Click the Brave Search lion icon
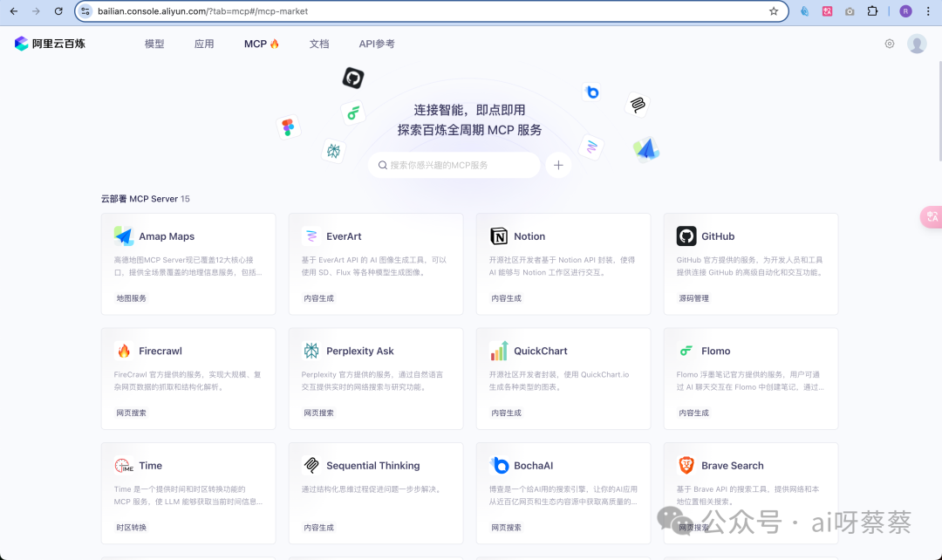942x560 pixels. (x=686, y=466)
